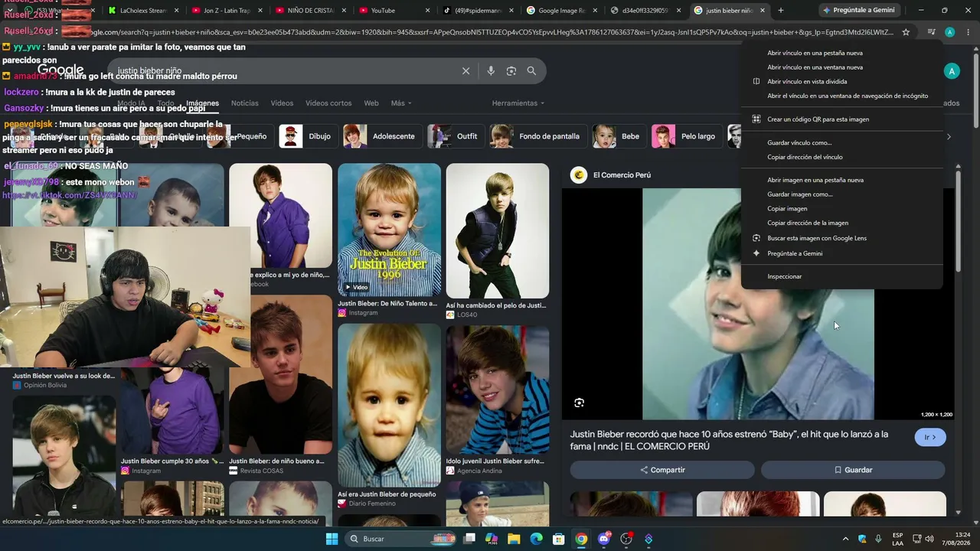980x551 pixels.
Task: Open Microsoft Store from the taskbar
Action: click(x=559, y=539)
